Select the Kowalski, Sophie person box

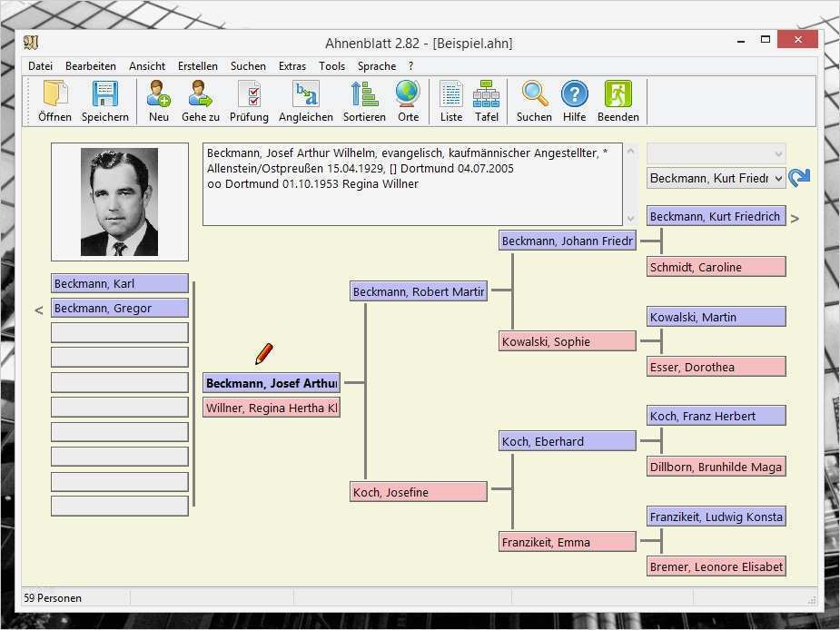[x=567, y=340]
